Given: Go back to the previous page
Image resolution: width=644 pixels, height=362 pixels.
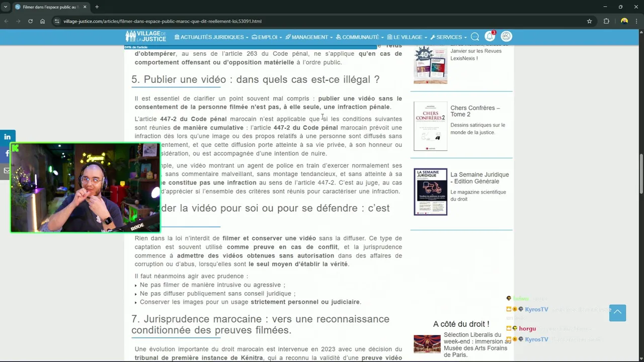Looking at the screenshot, I should 6,21.
